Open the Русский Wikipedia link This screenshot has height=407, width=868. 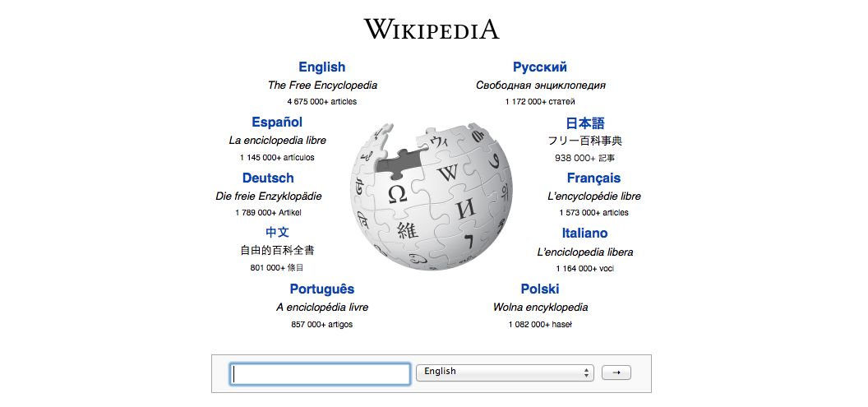540,67
